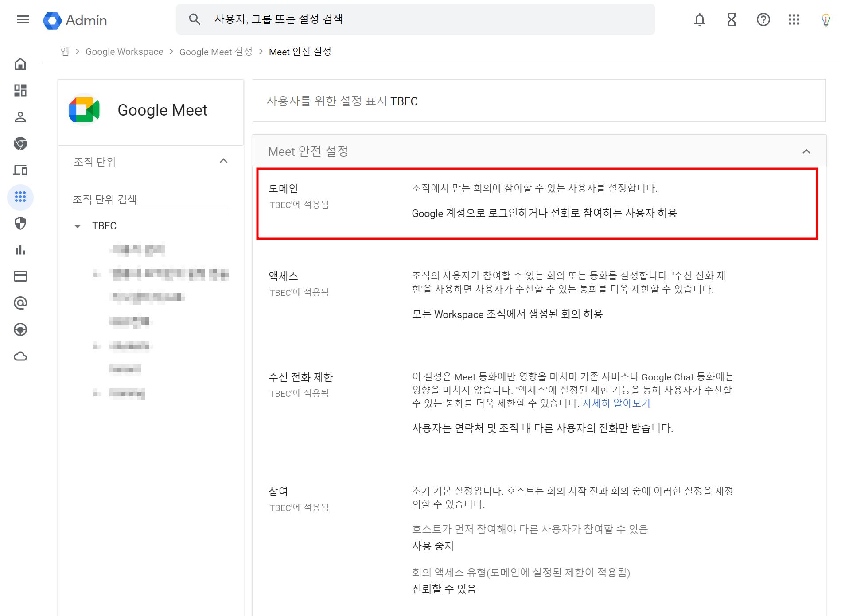Open Storage cloud icon in sidebar
Screen dimensions: 841x616
pos(20,356)
